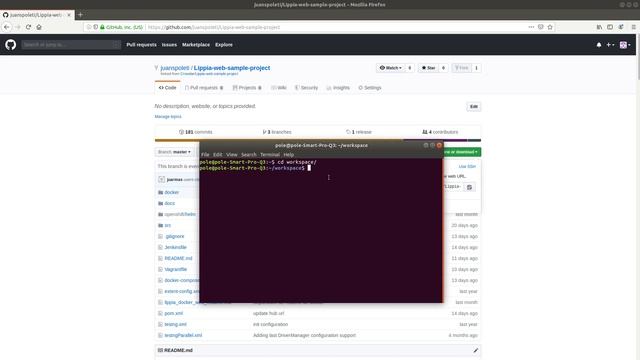
Task: Open the Firefox hamburger menu
Action: (633, 27)
